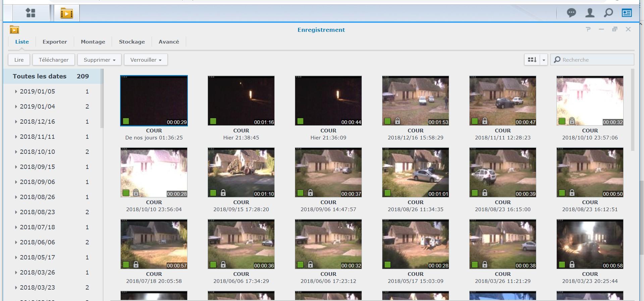Expand the 2018/10/10 date group
644x301 pixels.
coord(16,152)
